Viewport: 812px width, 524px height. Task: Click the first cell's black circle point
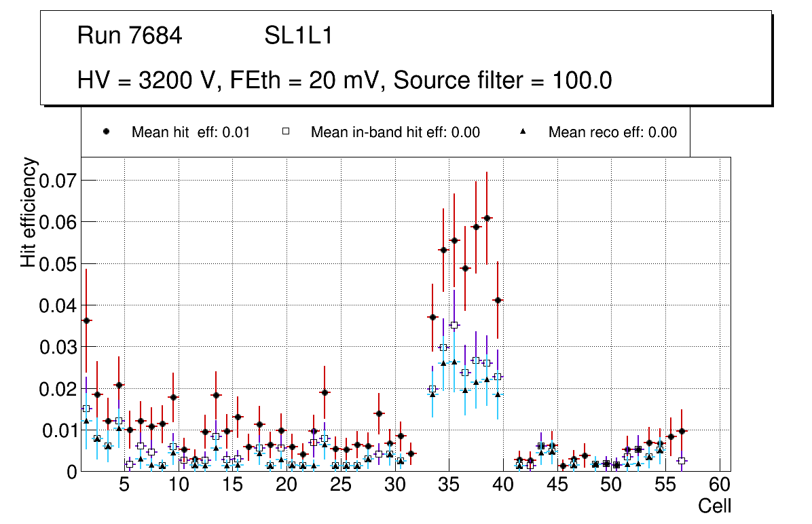86,320
